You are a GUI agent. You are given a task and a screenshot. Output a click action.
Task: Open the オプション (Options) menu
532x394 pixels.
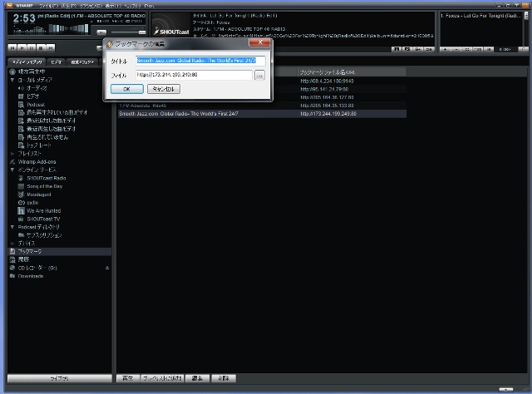pos(91,6)
